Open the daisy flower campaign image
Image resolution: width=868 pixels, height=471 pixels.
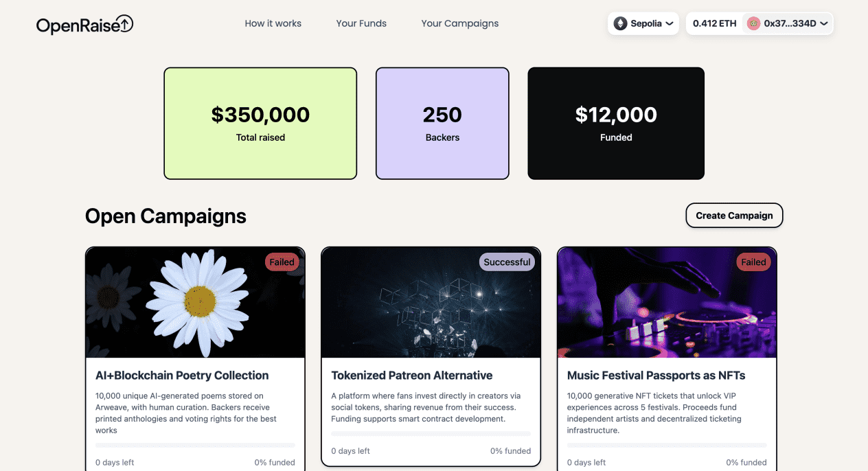195,303
